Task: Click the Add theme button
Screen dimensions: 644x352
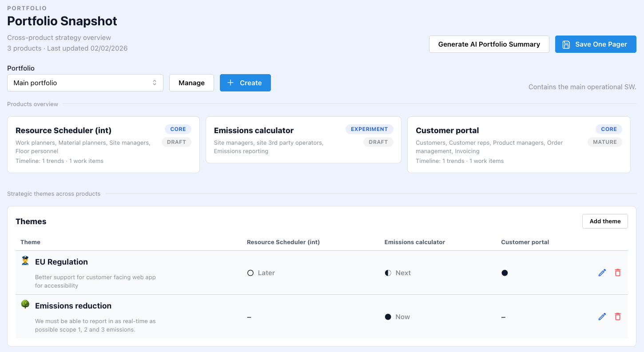Action: (605, 221)
